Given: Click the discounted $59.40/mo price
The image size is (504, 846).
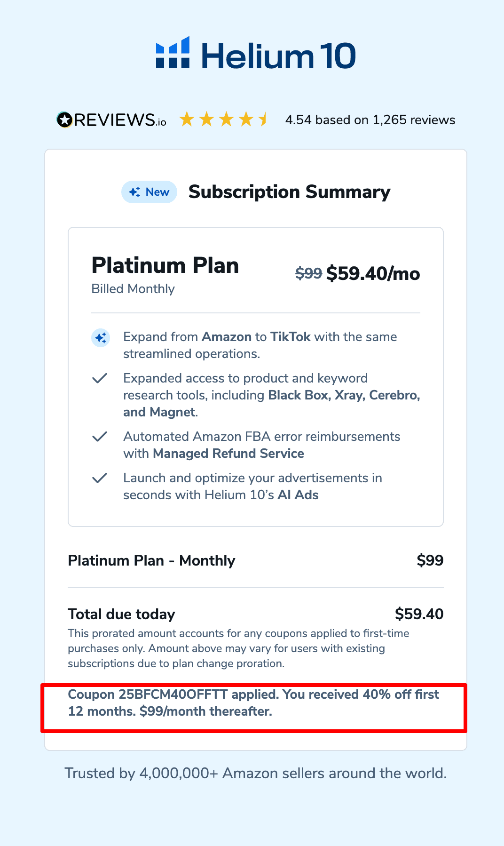Looking at the screenshot, I should (373, 273).
